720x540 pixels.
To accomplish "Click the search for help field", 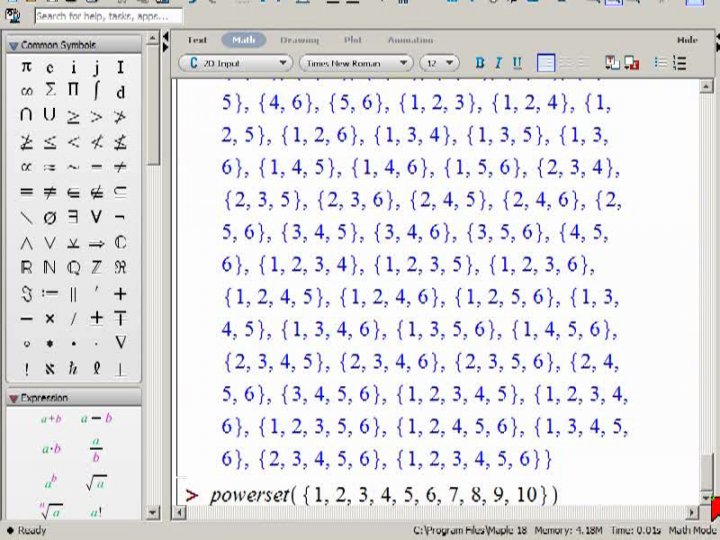I will tap(108, 16).
